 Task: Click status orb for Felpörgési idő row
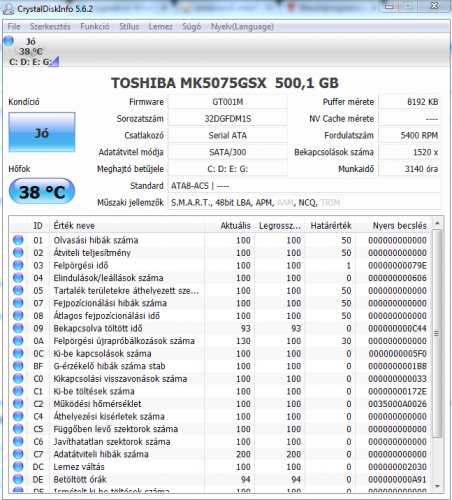(18, 265)
